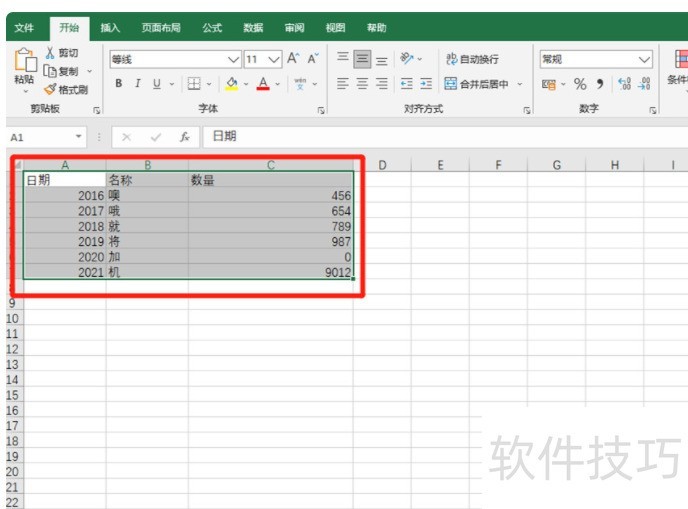Toggle italic formatting
688x509 pixels.
(138, 84)
